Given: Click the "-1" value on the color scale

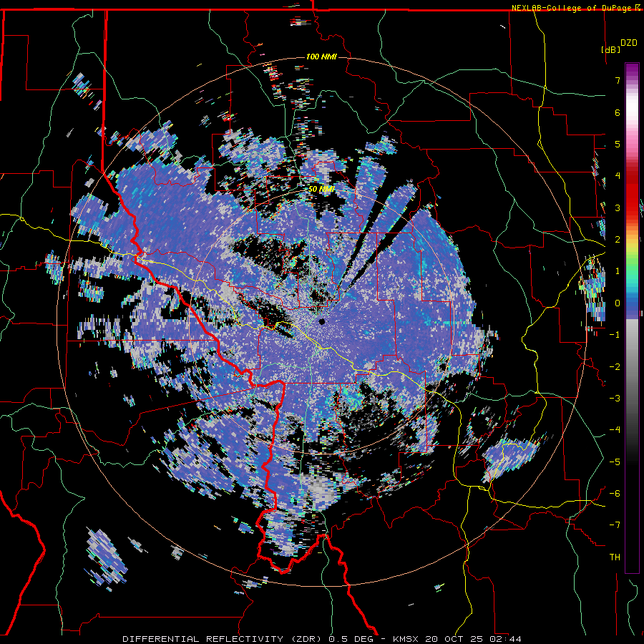Looking at the screenshot, I should tap(615, 335).
